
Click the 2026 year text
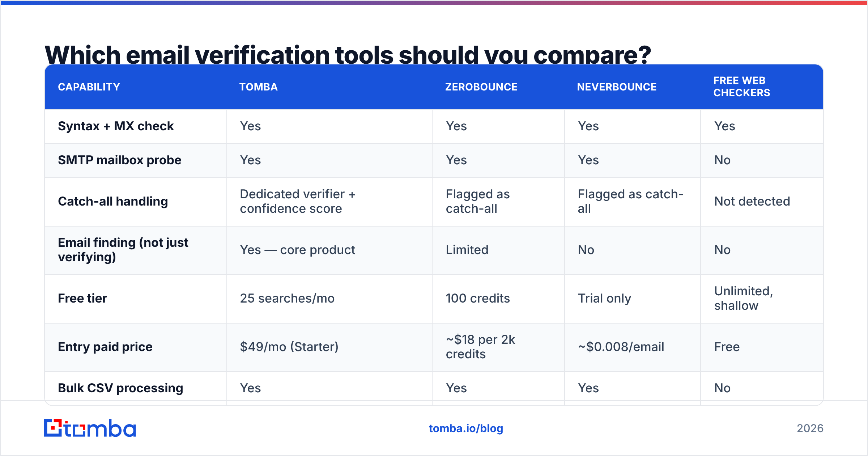point(810,428)
